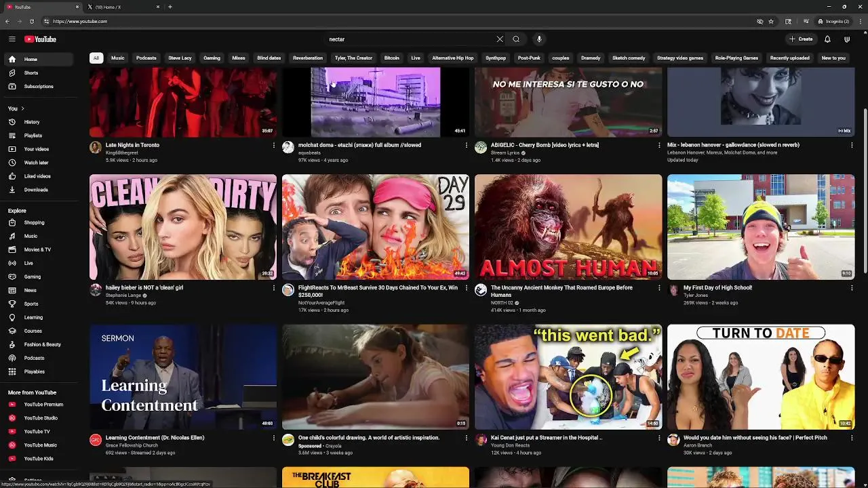Open Stephanie Lange channel link

click(123, 296)
